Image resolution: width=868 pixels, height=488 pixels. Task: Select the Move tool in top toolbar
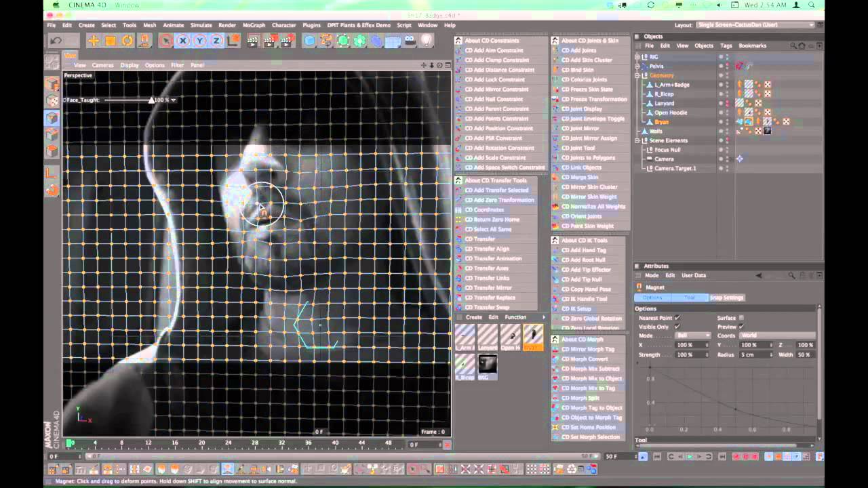point(94,41)
